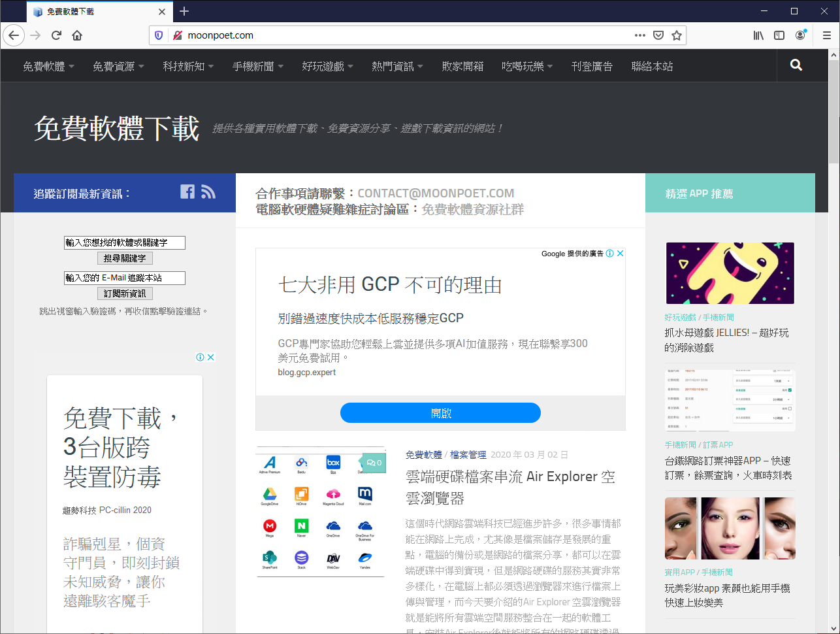Select 聯絡本站 in the navigation bar

651,65
